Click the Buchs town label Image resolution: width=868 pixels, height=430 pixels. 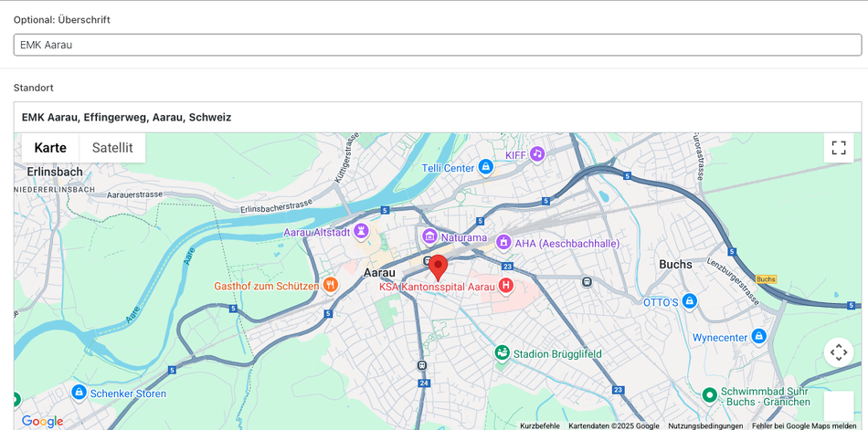[x=675, y=265]
